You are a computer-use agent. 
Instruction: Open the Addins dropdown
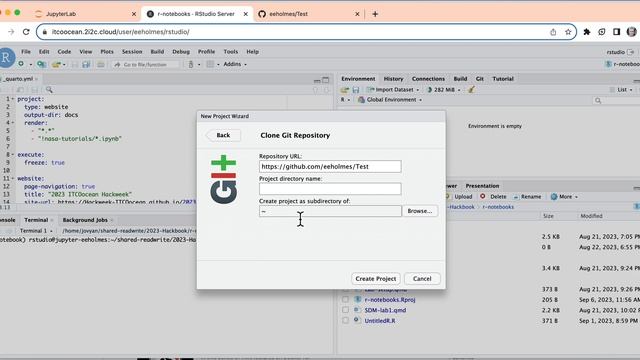point(235,64)
